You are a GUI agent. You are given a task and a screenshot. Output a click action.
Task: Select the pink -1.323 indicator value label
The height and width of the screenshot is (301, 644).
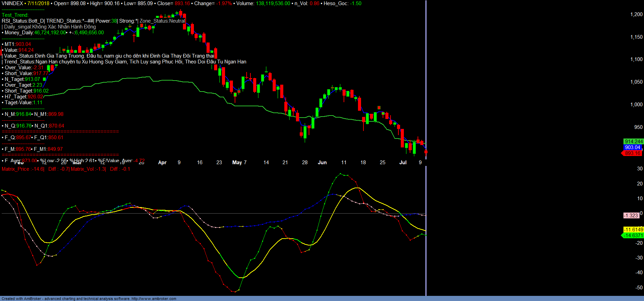tap(631, 216)
